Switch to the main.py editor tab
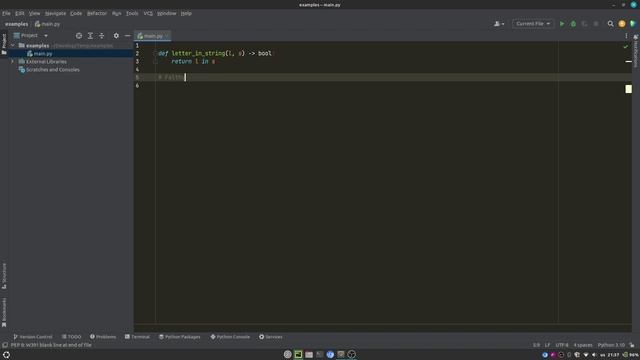Image resolution: width=640 pixels, height=360 pixels. pyautogui.click(x=153, y=36)
